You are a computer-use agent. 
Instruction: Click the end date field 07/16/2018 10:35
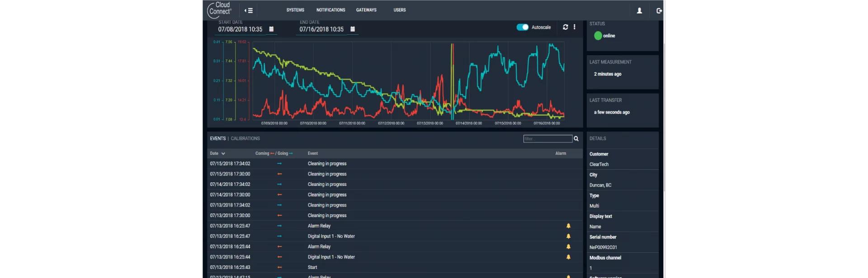pyautogui.click(x=321, y=29)
